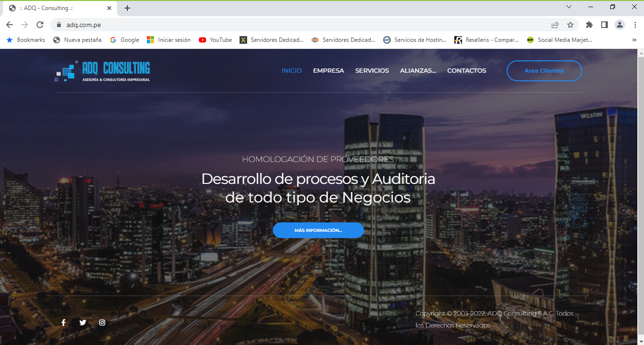Open the tab search chevron
This screenshot has height=345, width=644.
coord(569,7)
